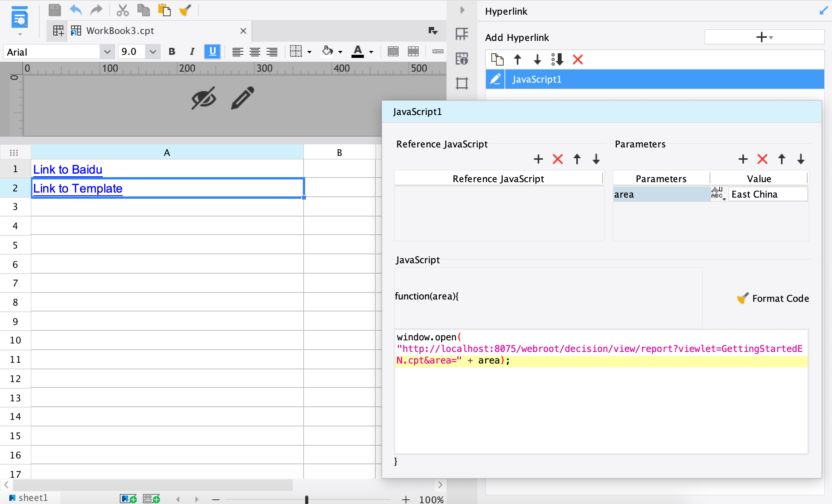Screen dimensions: 832x504
Task: Select column A header
Action: click(x=167, y=152)
